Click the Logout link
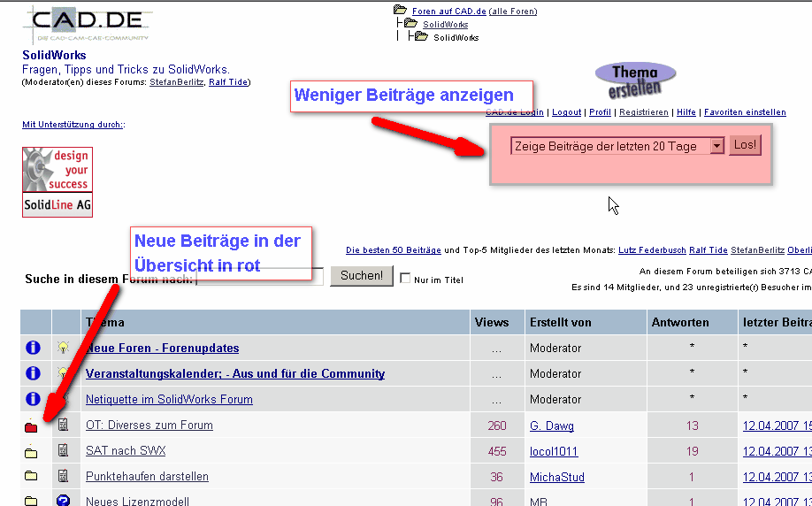Screen dimensions: 812x506 566,111
